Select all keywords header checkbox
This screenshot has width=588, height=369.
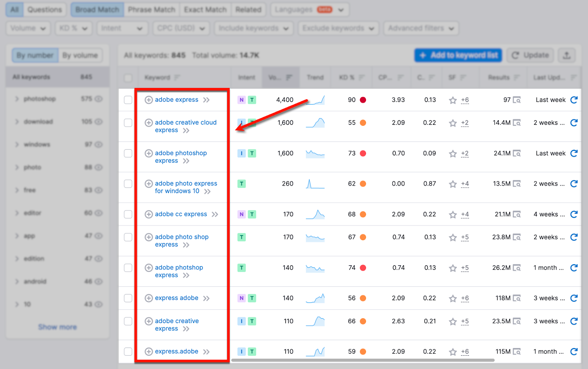click(x=128, y=78)
